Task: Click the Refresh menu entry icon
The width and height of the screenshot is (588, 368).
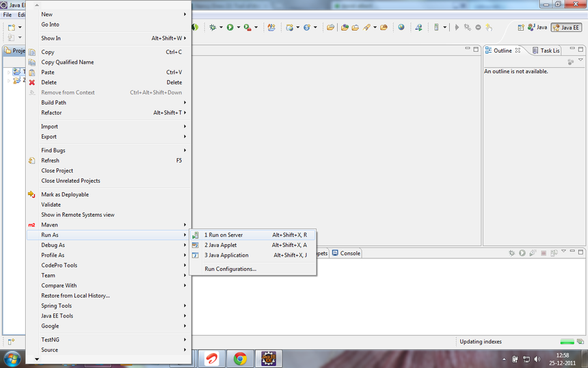Action: tap(31, 161)
